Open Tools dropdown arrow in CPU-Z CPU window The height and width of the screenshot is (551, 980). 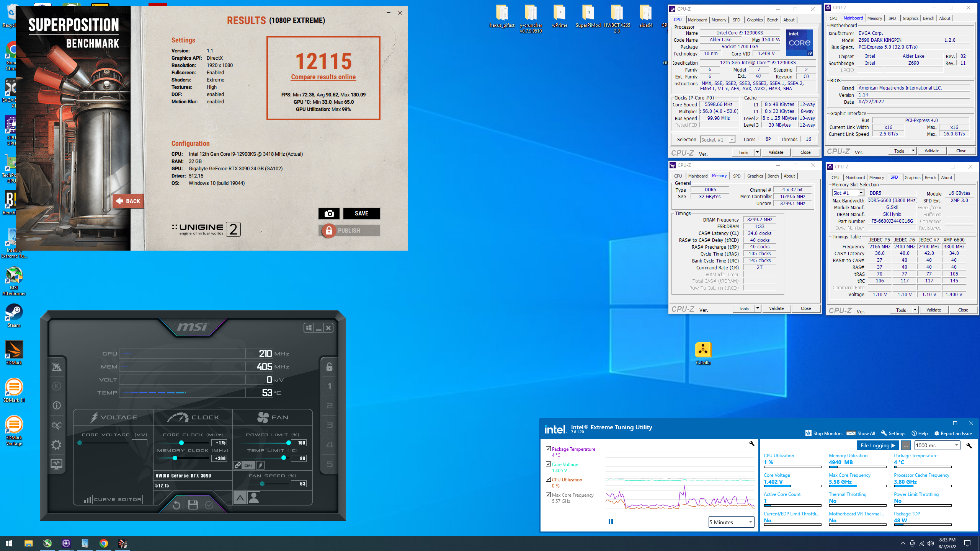click(x=757, y=152)
